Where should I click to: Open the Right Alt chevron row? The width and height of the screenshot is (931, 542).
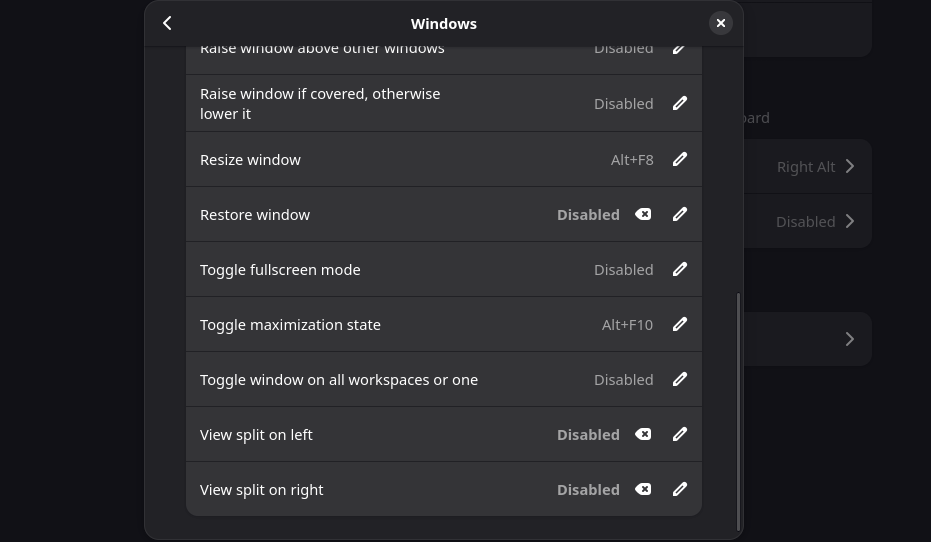click(808, 166)
